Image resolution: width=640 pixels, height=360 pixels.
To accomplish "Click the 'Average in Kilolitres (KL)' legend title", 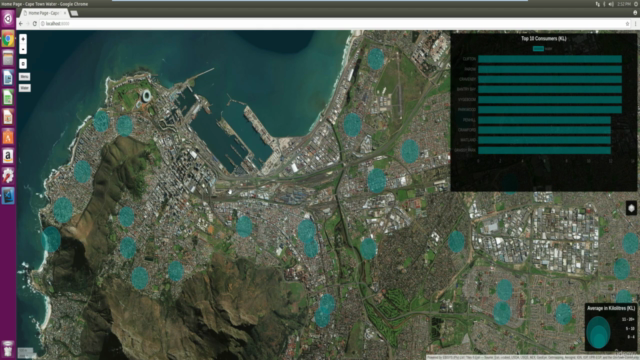I will [611, 308].
